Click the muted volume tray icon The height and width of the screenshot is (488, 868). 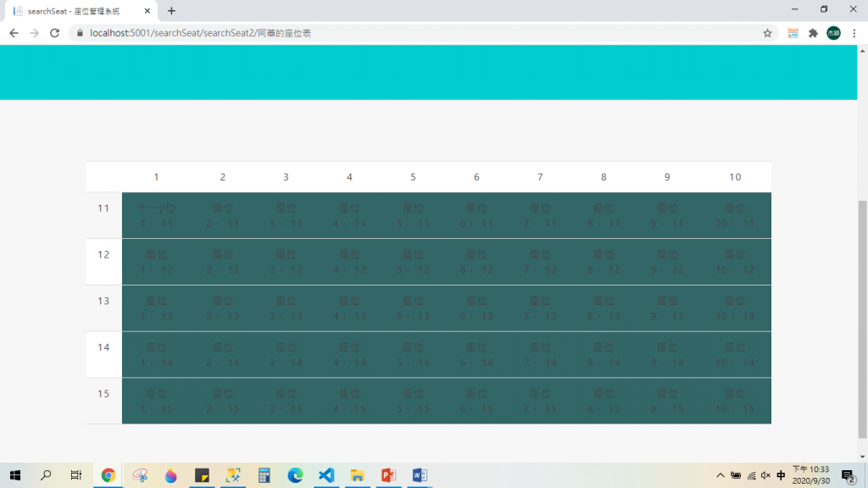pyautogui.click(x=765, y=475)
